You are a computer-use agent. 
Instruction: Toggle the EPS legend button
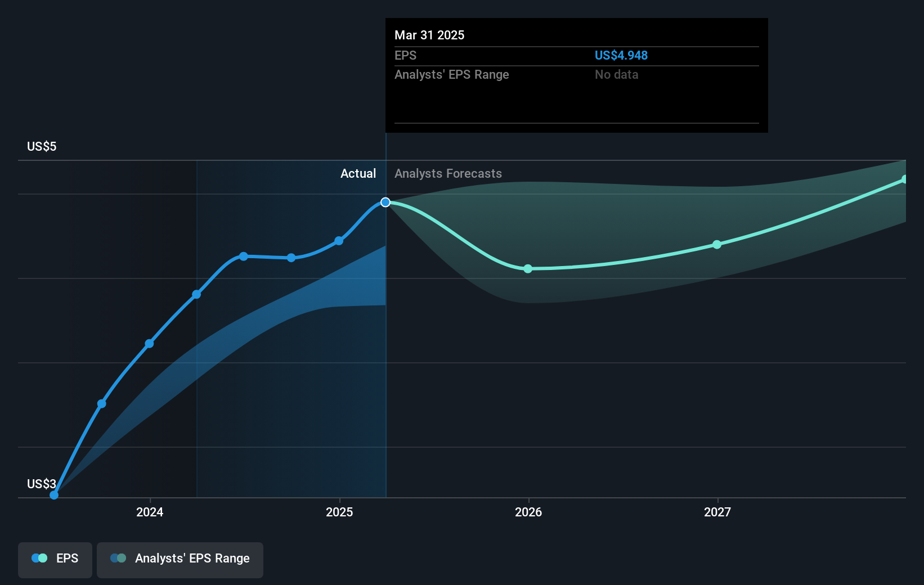(55, 560)
